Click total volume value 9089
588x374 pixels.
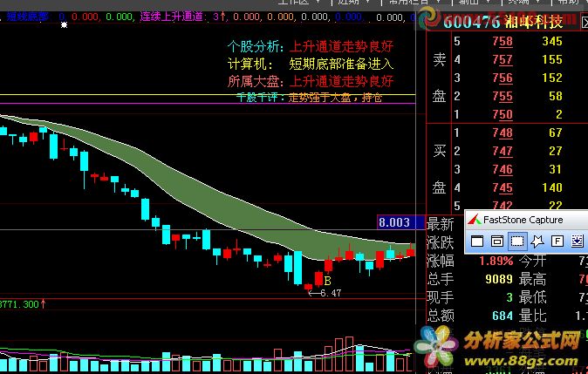pos(499,279)
